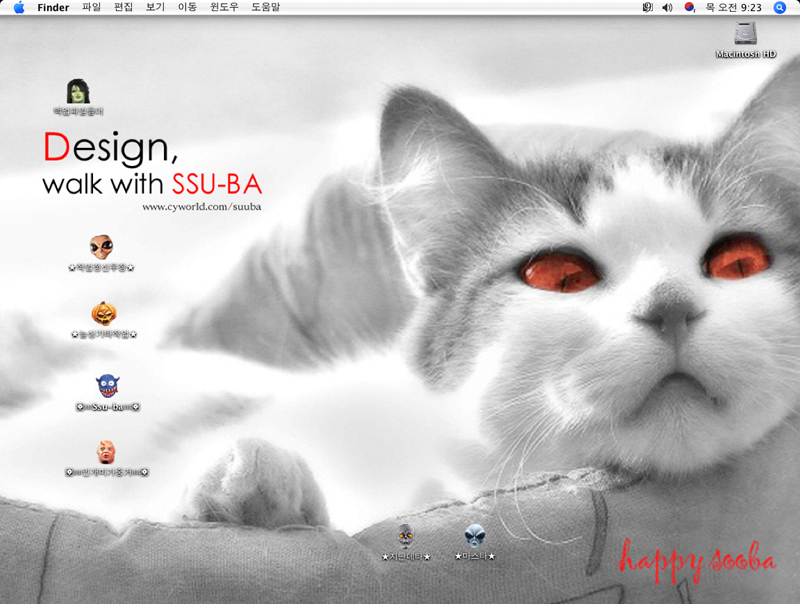Open Spotlight search in the menu bar
The height and width of the screenshot is (604, 800).
(x=780, y=7)
